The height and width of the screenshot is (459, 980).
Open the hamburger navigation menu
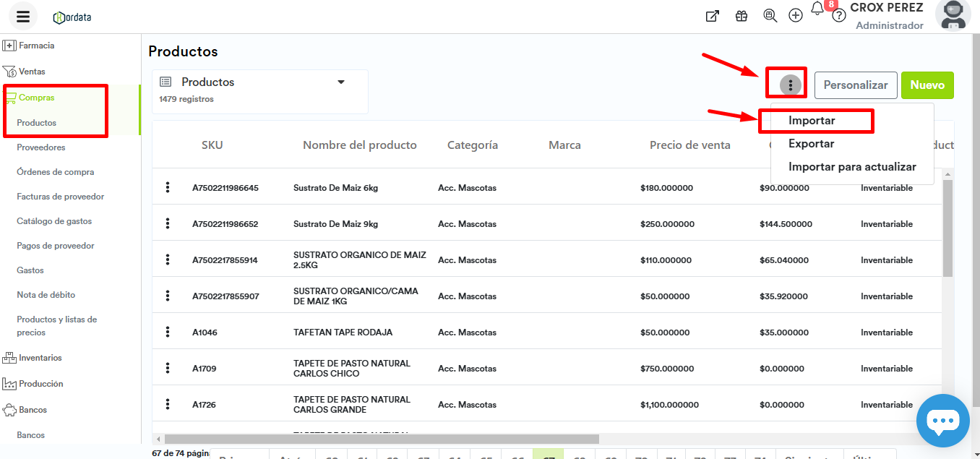click(23, 17)
